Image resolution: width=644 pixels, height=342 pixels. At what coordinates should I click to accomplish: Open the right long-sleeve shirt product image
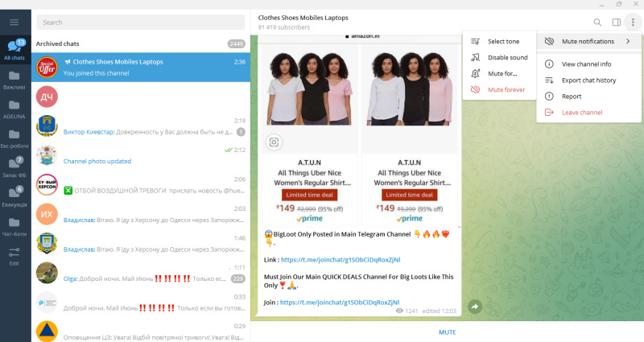pos(410,88)
